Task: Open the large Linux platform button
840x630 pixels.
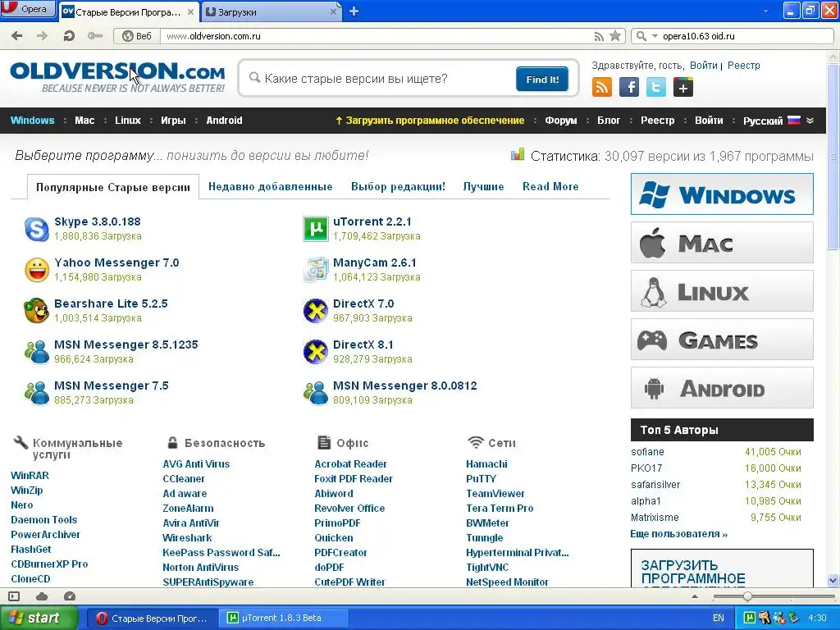Action: point(722,291)
